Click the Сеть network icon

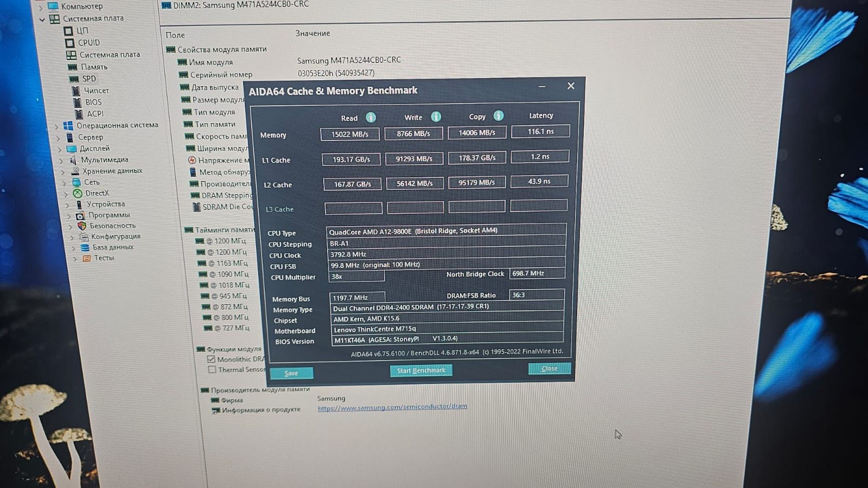click(x=76, y=182)
